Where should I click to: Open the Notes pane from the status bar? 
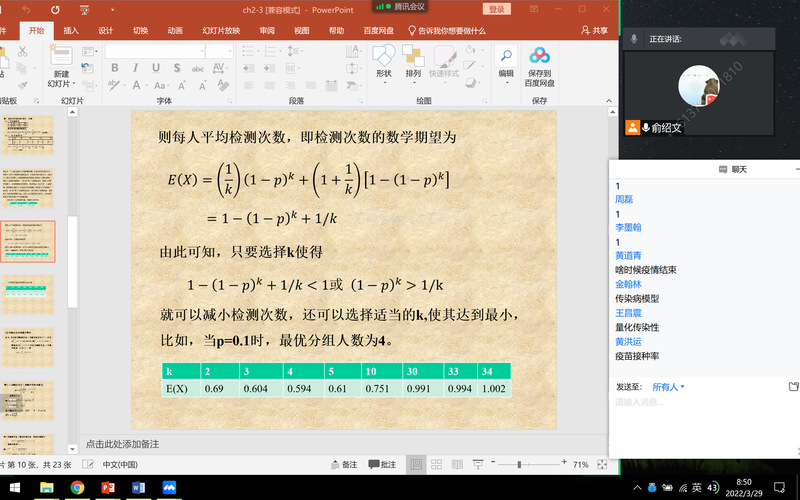click(344, 465)
